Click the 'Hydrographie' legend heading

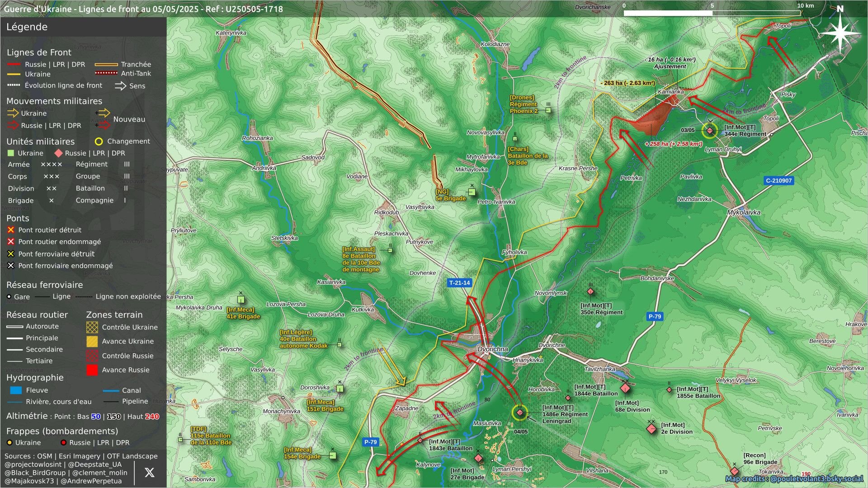pos(35,378)
